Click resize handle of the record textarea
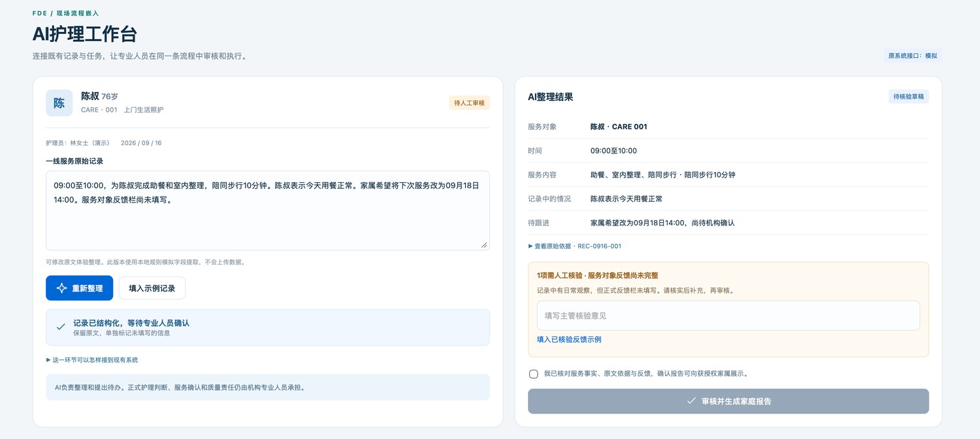Viewport: 980px width, 439px height. [x=484, y=245]
